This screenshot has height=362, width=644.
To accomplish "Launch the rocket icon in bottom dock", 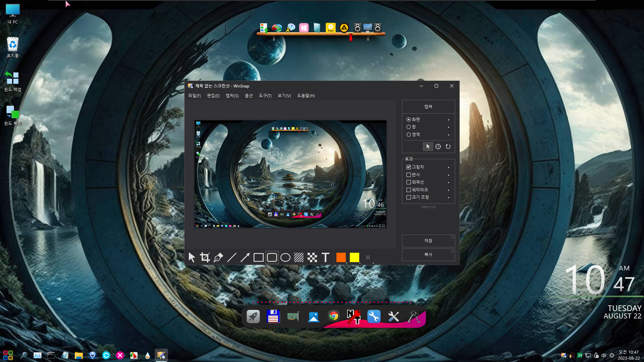I will [x=253, y=316].
